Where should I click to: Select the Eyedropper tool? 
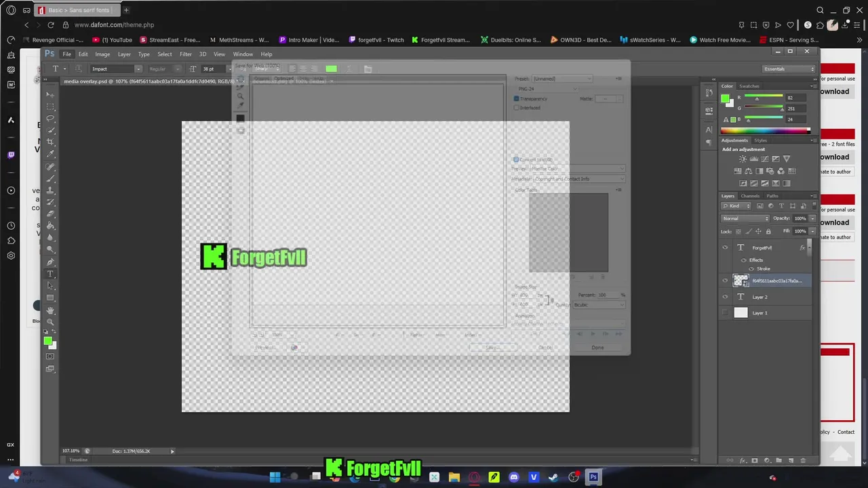(50, 155)
